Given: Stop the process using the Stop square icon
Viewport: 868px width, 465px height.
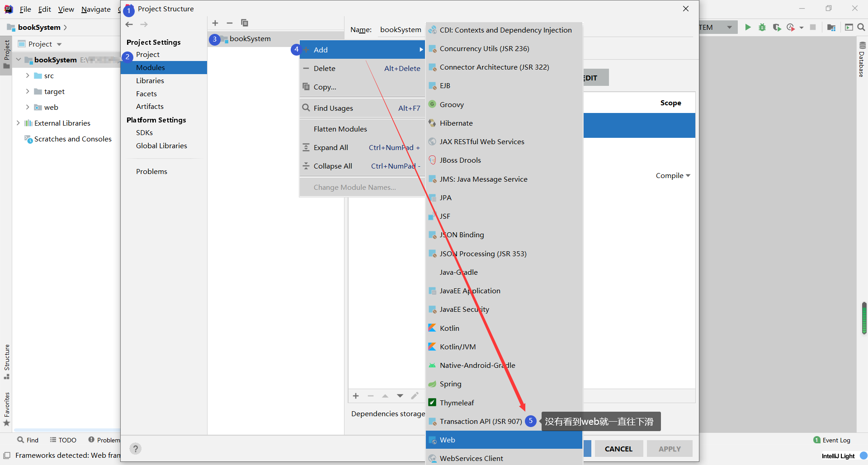Looking at the screenshot, I should (813, 27).
